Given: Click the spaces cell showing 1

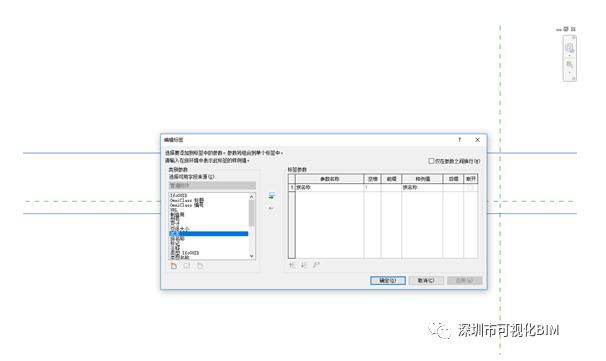Looking at the screenshot, I should [x=373, y=187].
